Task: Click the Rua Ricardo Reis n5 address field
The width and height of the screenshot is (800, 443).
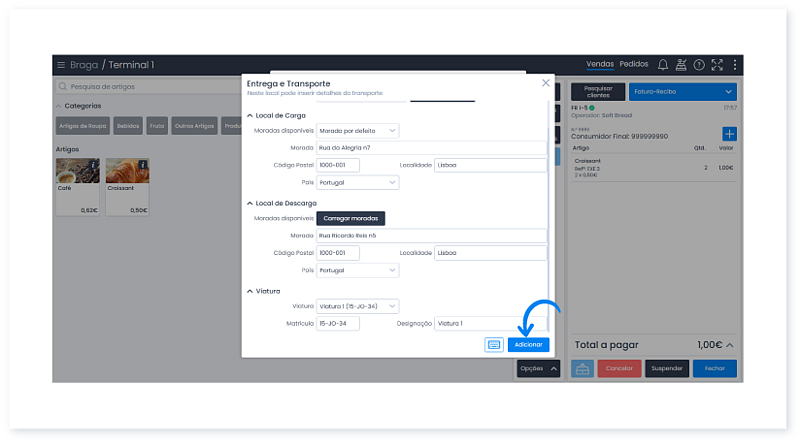Action: pyautogui.click(x=431, y=236)
